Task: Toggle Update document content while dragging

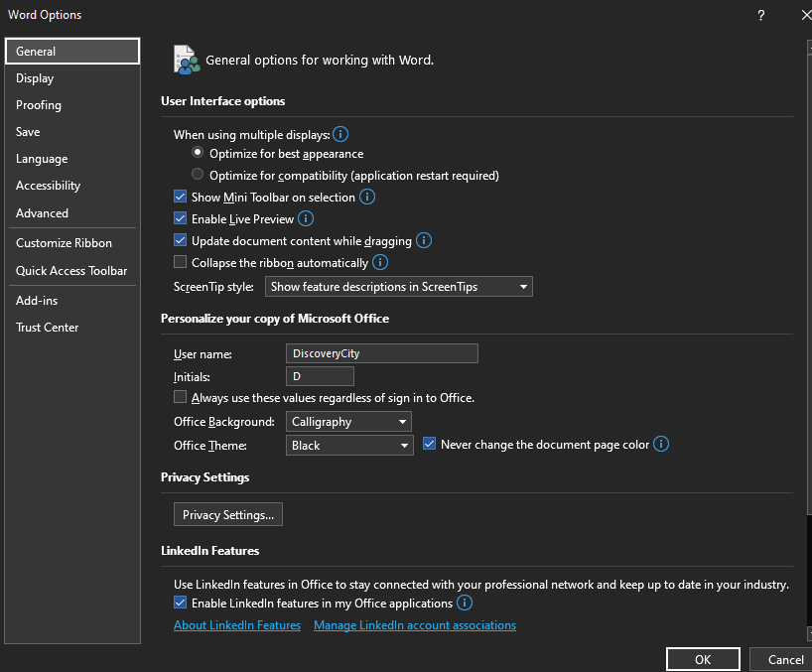Action: tap(181, 240)
